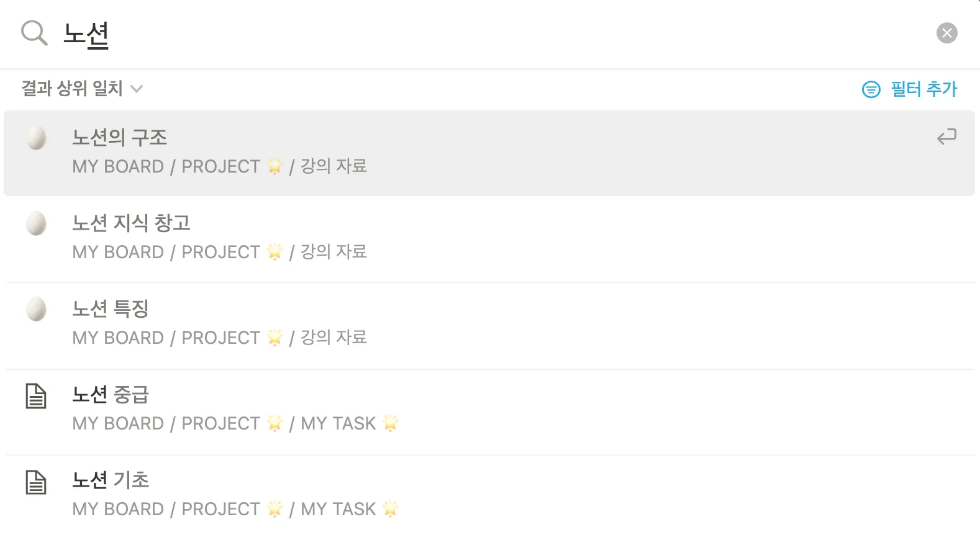Select the 노션 특징 search result
This screenshot has height=540, width=980.
pyautogui.click(x=111, y=308)
